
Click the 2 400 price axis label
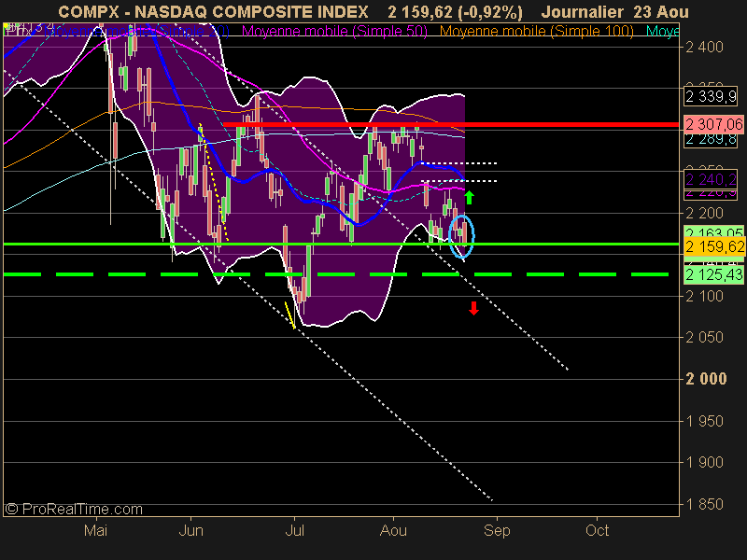click(704, 48)
